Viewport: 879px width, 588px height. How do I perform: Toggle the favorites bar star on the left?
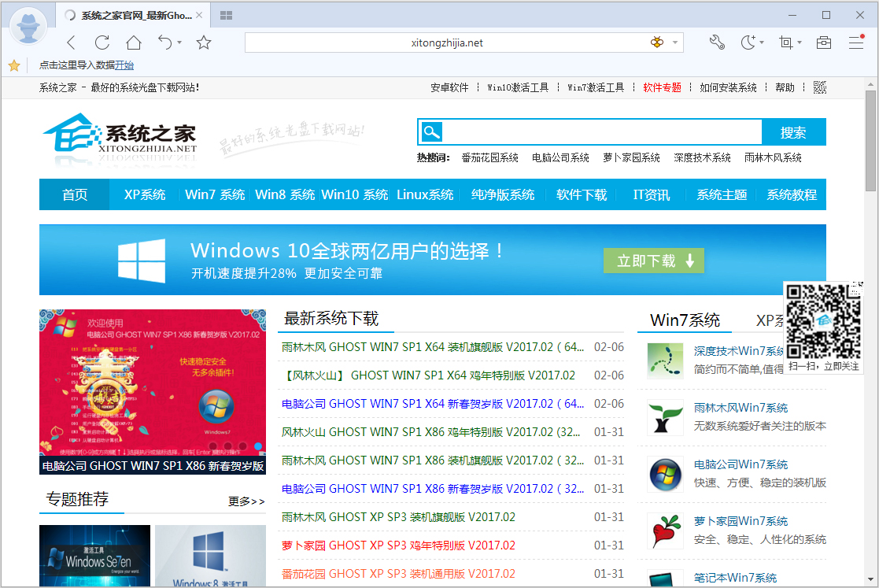[13, 65]
